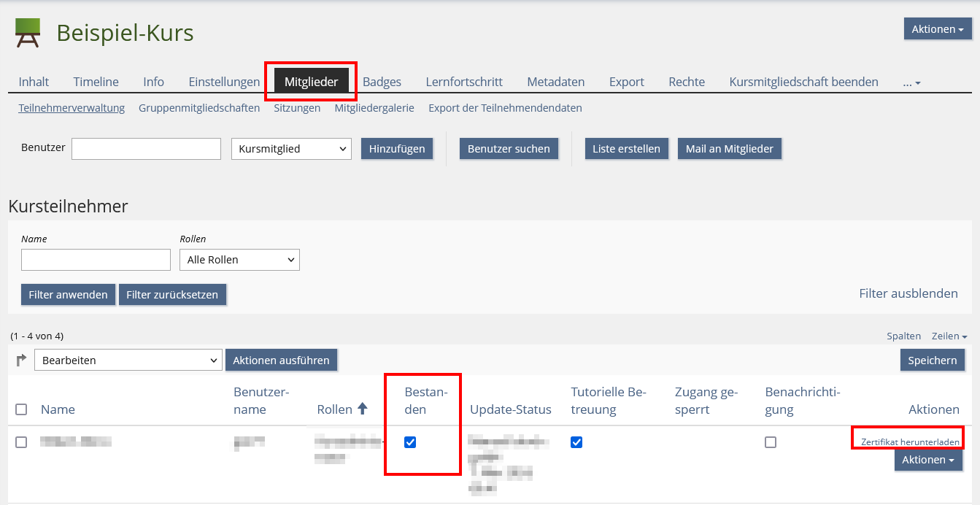This screenshot has height=505, width=980.
Task: Tick the select-all checkbox in table header
Action: pyautogui.click(x=21, y=409)
